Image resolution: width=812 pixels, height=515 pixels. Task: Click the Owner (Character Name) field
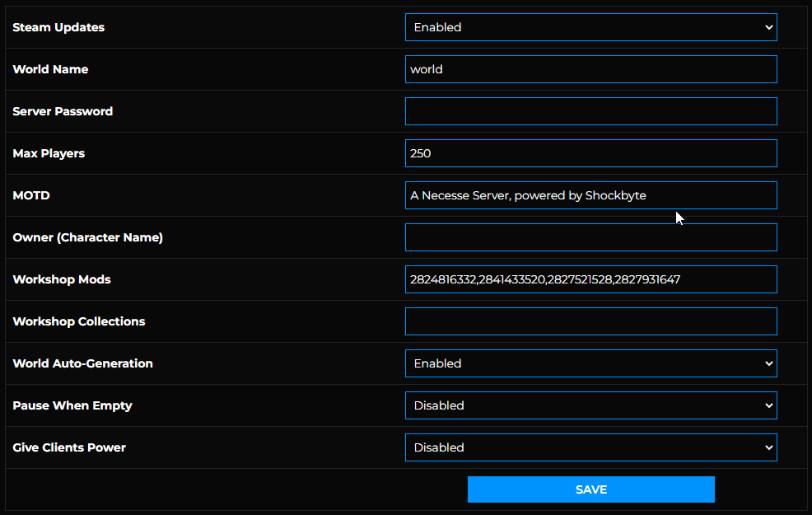[590, 237]
